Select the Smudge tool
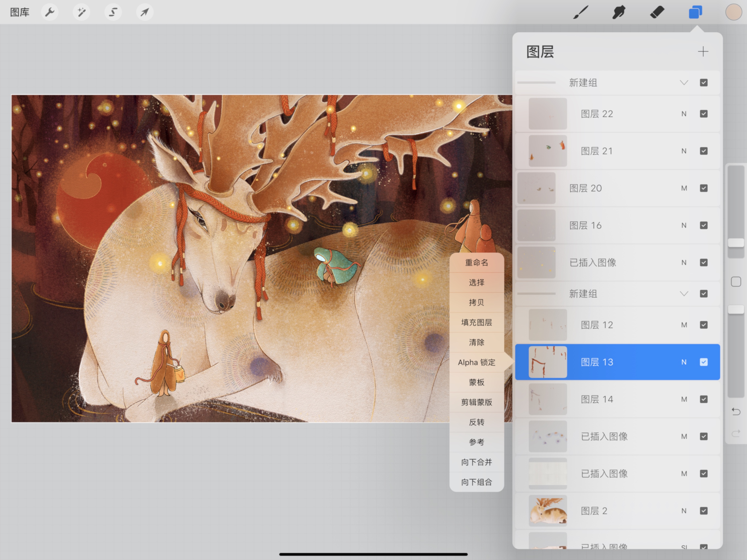The height and width of the screenshot is (560, 747). [619, 13]
